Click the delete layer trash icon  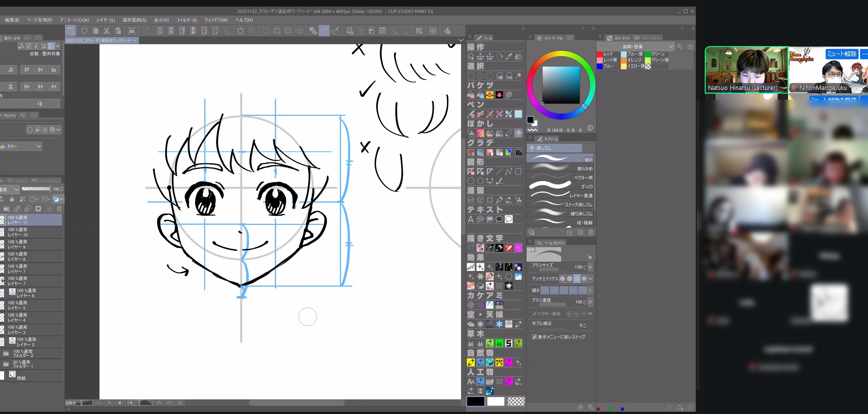(59, 209)
